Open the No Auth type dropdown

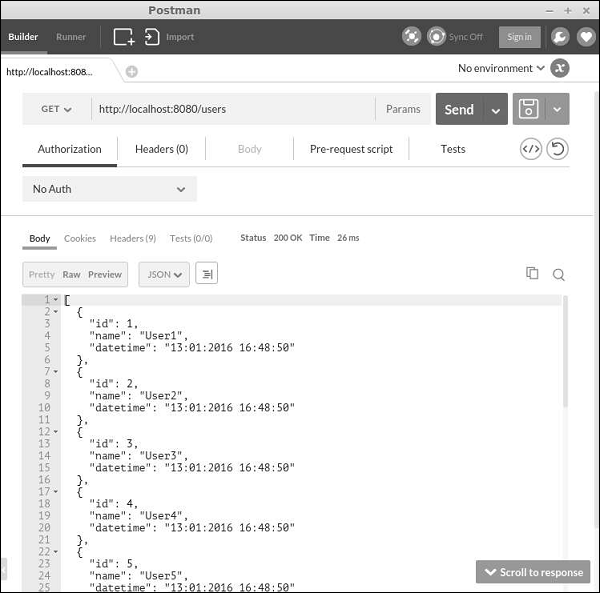click(109, 189)
